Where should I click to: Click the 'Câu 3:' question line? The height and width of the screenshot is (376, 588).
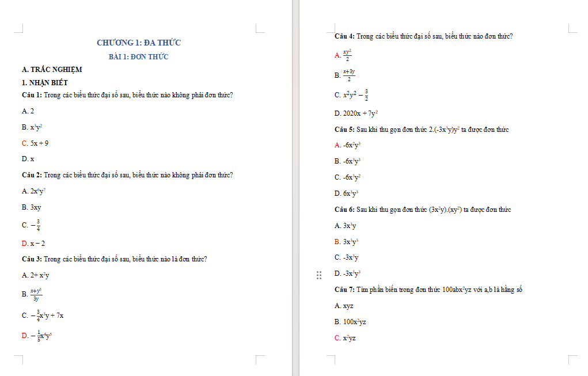coord(115,260)
